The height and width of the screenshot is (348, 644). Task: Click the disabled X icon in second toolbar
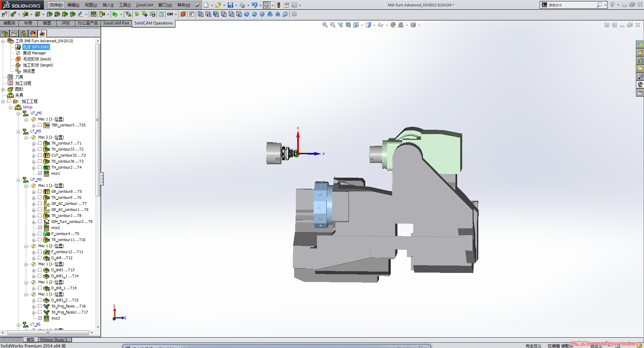pyautogui.click(x=294, y=14)
